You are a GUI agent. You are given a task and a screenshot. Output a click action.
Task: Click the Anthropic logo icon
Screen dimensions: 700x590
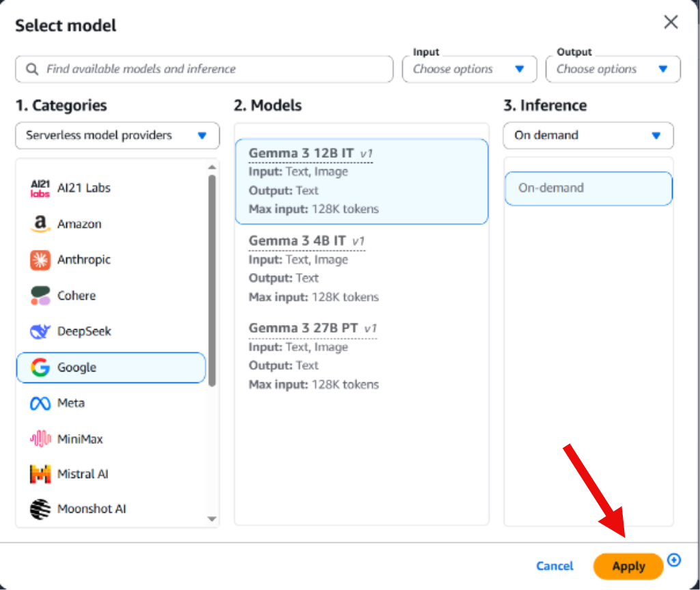40,259
